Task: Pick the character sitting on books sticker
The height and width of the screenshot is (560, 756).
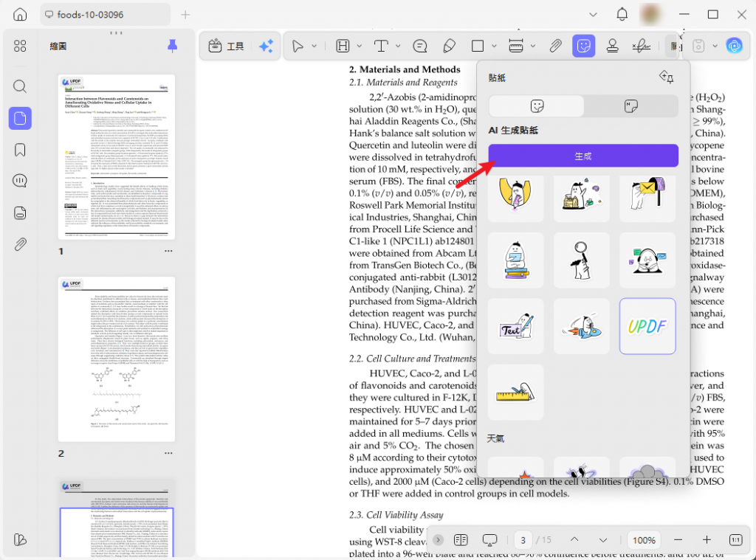Action: tap(515, 260)
